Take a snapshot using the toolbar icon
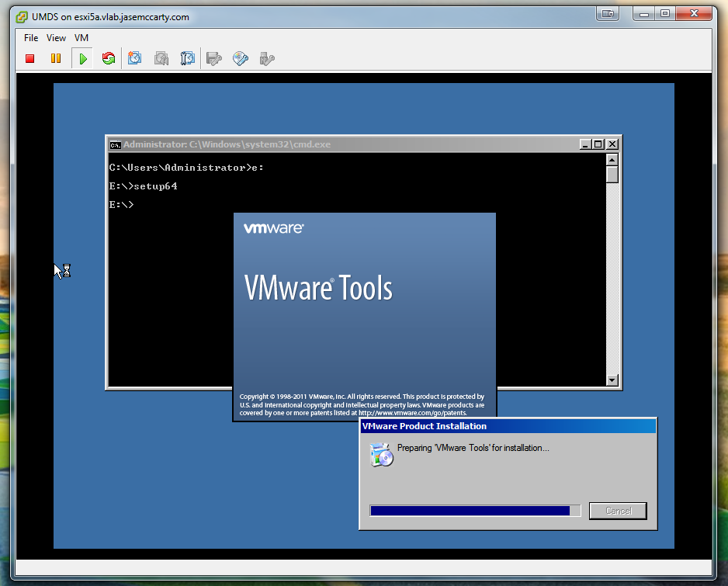The width and height of the screenshot is (728, 586). (134, 58)
